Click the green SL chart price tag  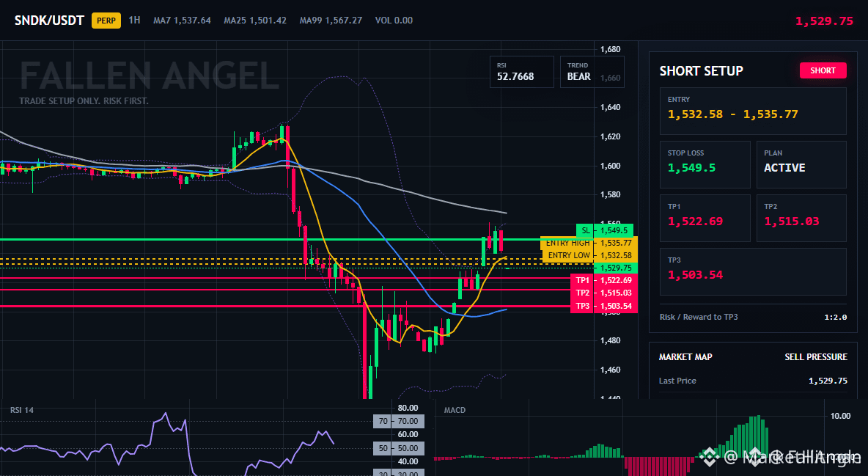(x=605, y=230)
